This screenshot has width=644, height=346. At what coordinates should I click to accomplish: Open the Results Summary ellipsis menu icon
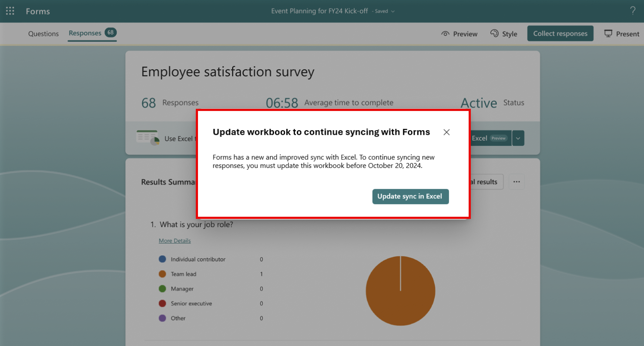tap(517, 181)
